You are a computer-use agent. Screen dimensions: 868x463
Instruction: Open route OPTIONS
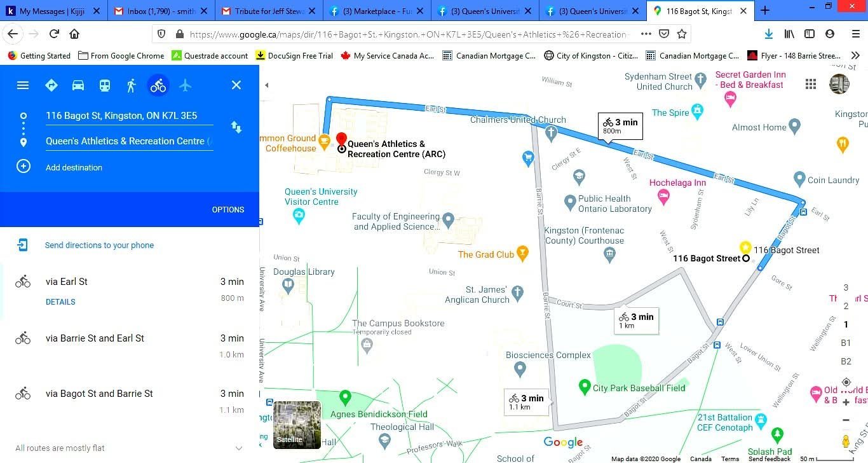click(228, 209)
